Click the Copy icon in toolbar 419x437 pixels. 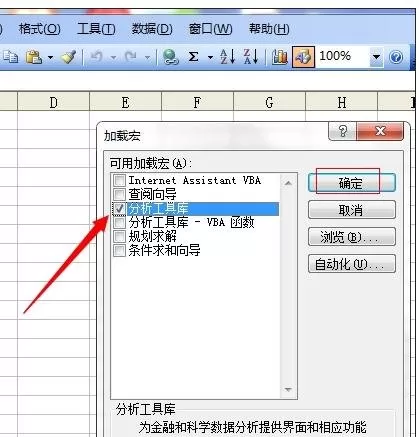11,57
